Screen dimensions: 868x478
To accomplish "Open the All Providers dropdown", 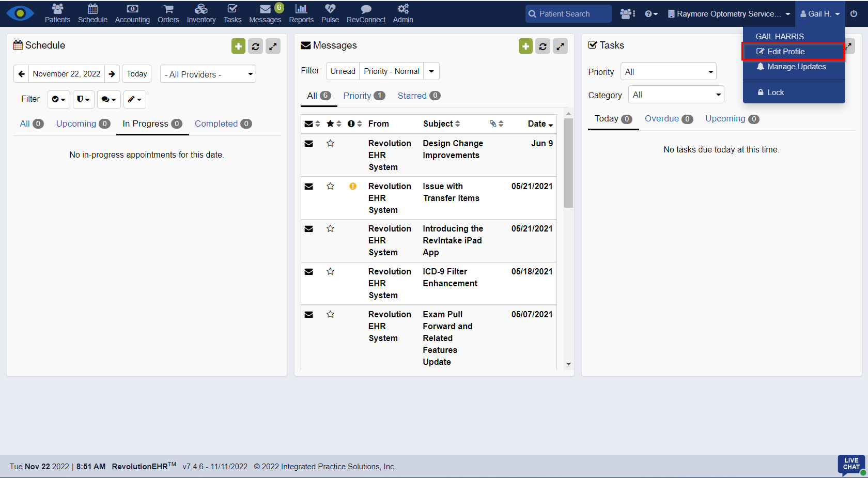I will click(208, 74).
